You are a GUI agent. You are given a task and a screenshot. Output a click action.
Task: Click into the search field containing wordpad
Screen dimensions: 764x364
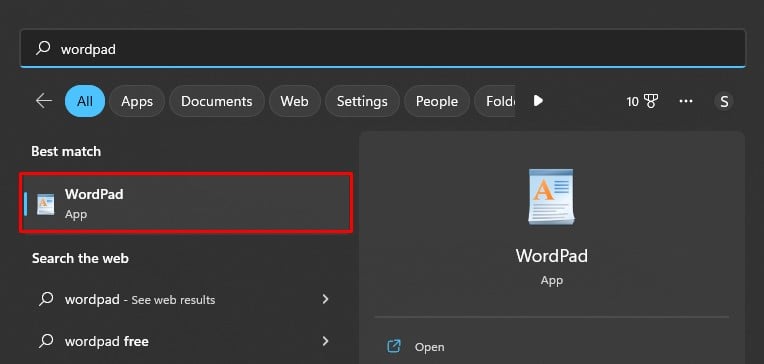tap(382, 48)
